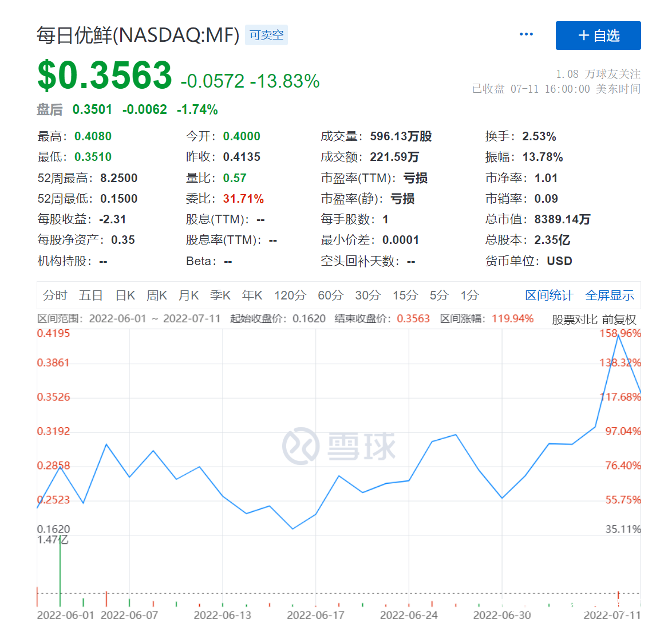Click the 最小价差 value 0.0001
The height and width of the screenshot is (623, 672).
pyautogui.click(x=400, y=240)
